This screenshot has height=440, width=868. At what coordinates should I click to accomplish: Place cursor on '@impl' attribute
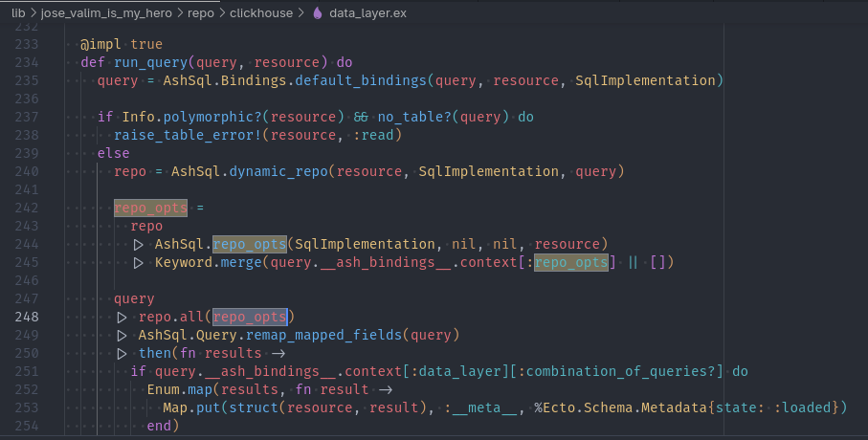tap(100, 44)
